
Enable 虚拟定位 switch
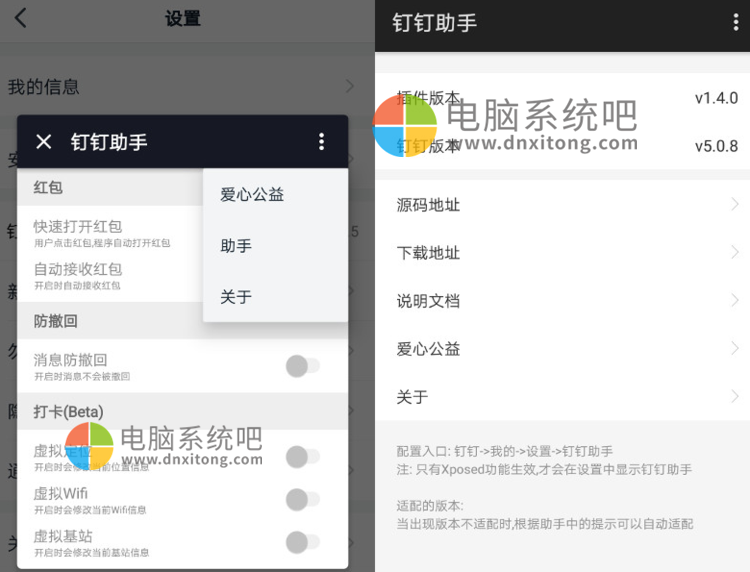(x=303, y=457)
